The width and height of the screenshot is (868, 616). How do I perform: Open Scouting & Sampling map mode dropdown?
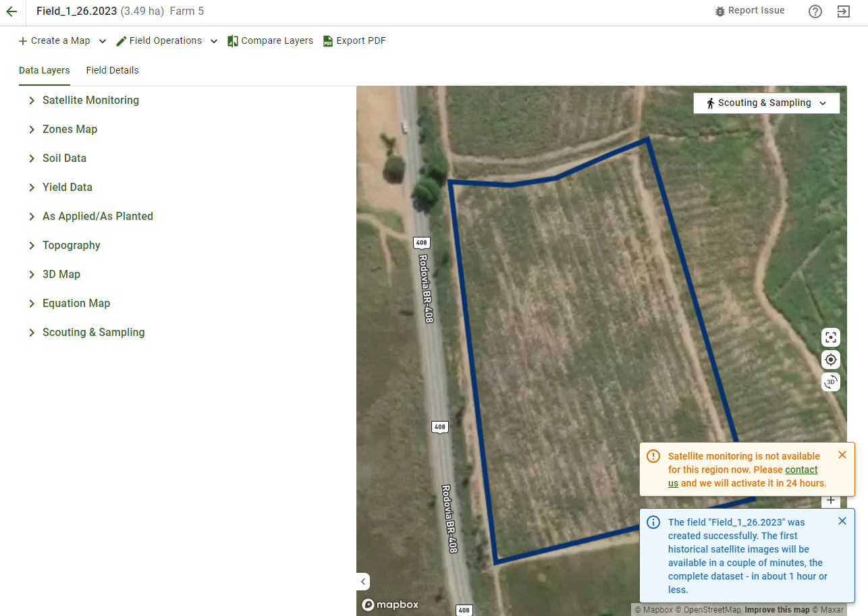766,103
